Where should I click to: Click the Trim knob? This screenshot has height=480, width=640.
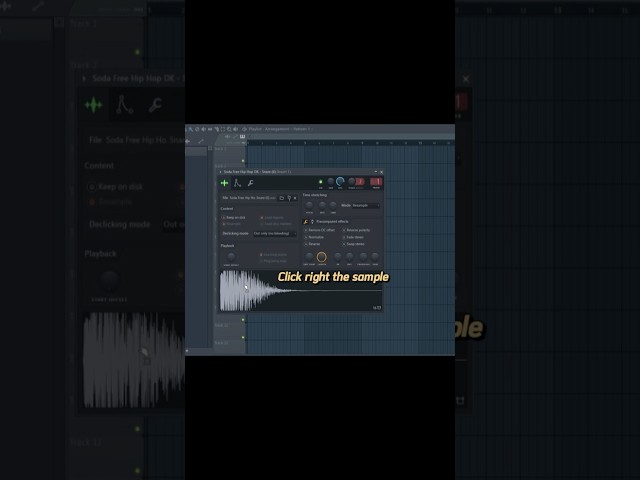click(375, 257)
